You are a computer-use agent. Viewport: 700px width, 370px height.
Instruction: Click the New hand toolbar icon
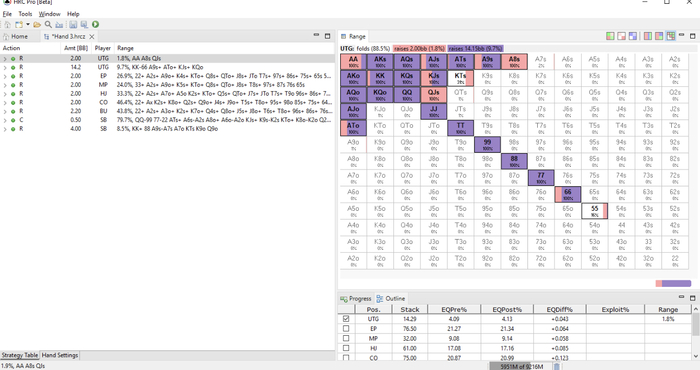19,25
